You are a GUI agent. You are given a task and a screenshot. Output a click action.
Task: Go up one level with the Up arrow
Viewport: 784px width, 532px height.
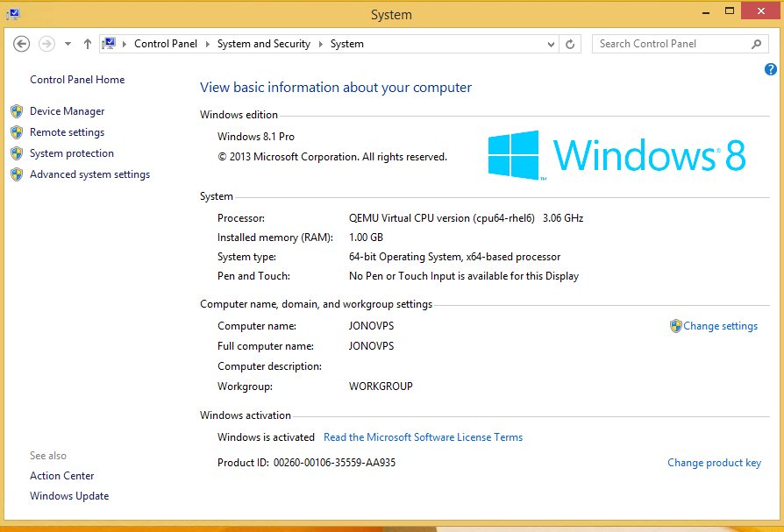coord(88,44)
